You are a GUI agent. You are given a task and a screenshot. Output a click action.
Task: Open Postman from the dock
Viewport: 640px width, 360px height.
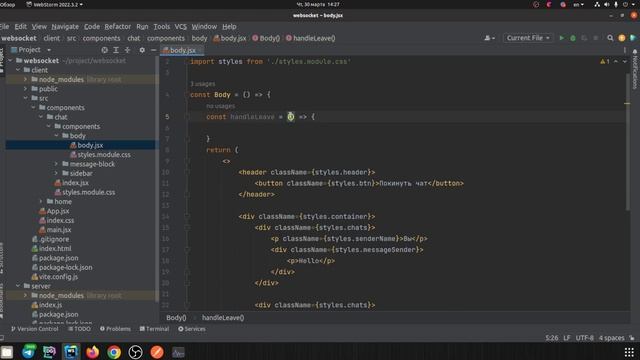157,351
